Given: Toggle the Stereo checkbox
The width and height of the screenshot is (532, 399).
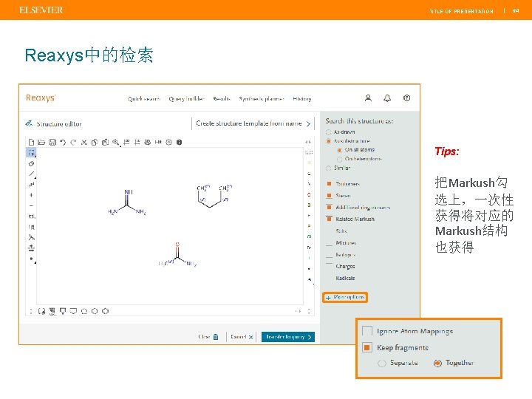Looking at the screenshot, I should pyautogui.click(x=329, y=195).
